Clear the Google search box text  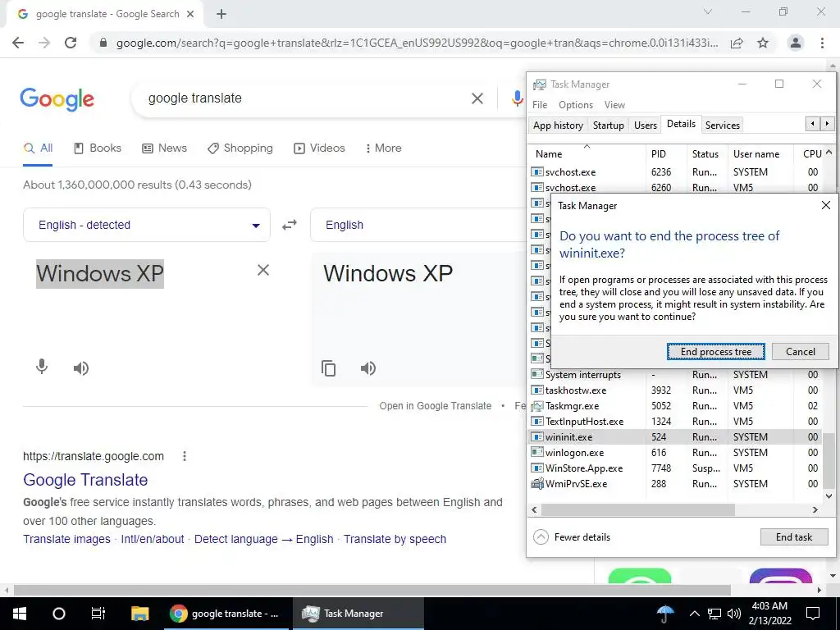477,98
